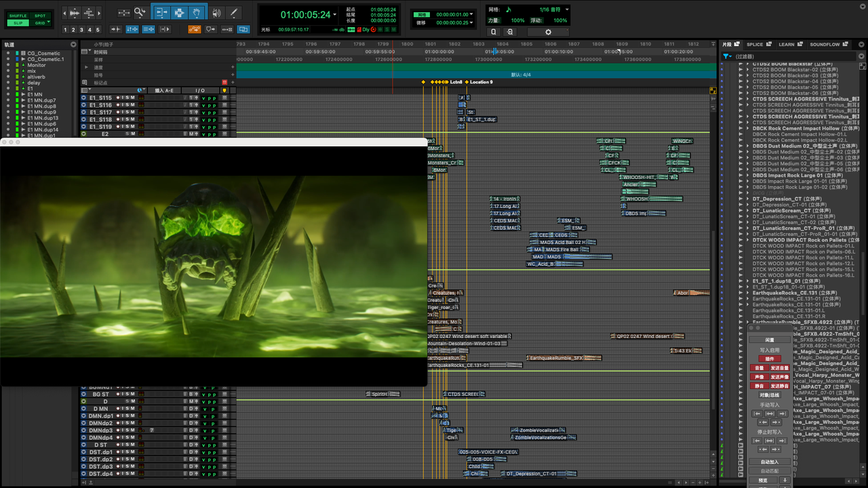Recall zoom preset 5
The image size is (868, 488).
(x=98, y=30)
